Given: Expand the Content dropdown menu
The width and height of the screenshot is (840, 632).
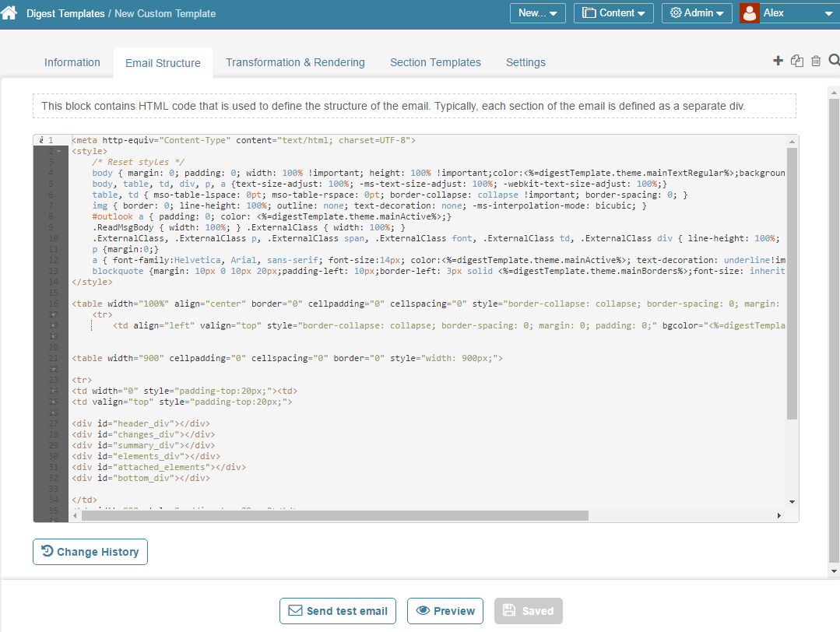Looking at the screenshot, I should tap(613, 13).
